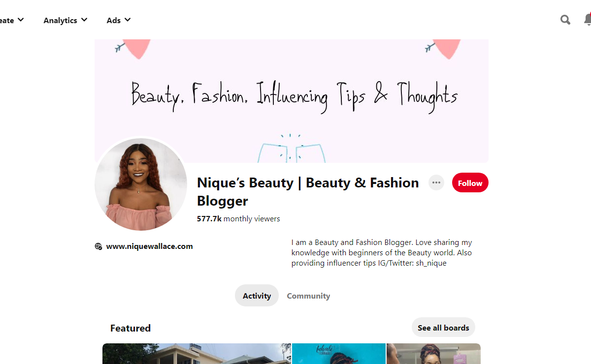Open the notifications bell
Image resolution: width=591 pixels, height=364 pixels.
[x=587, y=20]
